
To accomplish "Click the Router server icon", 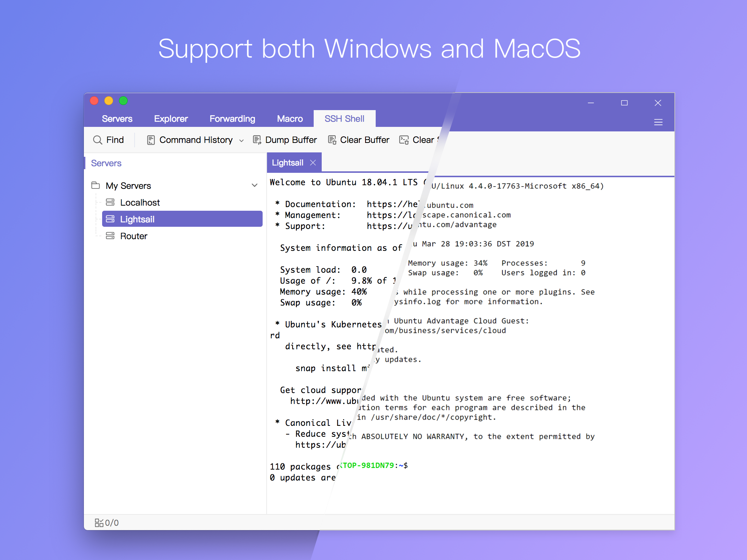I will point(110,236).
